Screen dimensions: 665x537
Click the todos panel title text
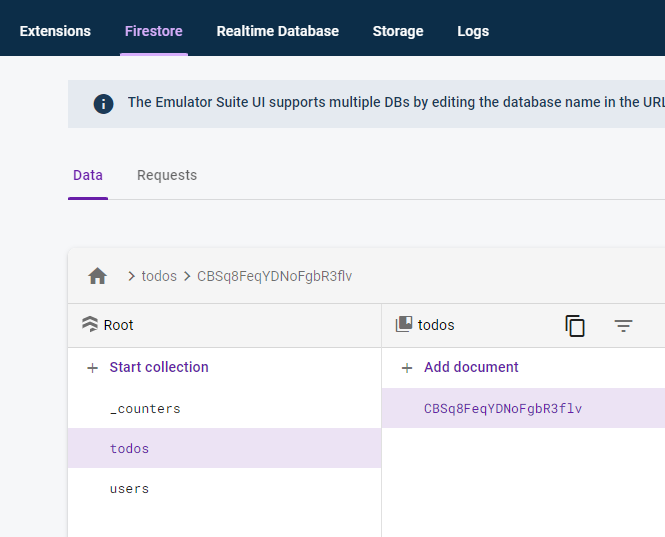tap(436, 325)
